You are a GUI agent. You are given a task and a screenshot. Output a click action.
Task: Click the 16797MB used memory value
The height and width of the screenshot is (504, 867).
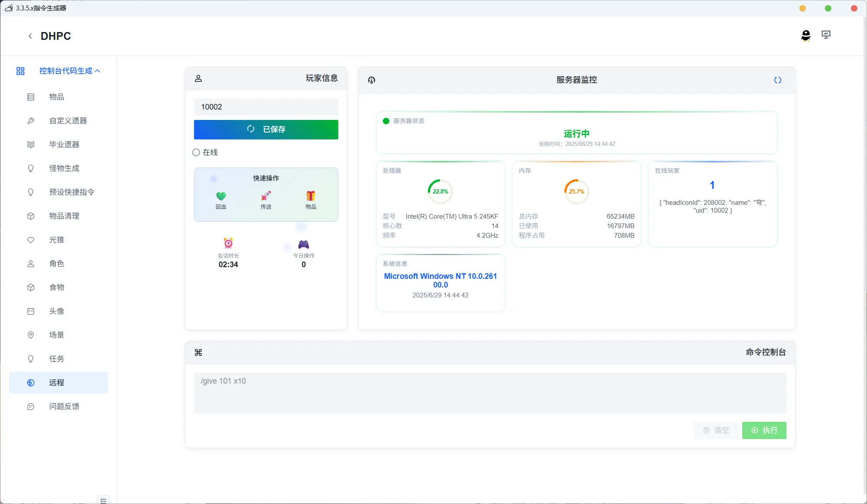pos(620,226)
